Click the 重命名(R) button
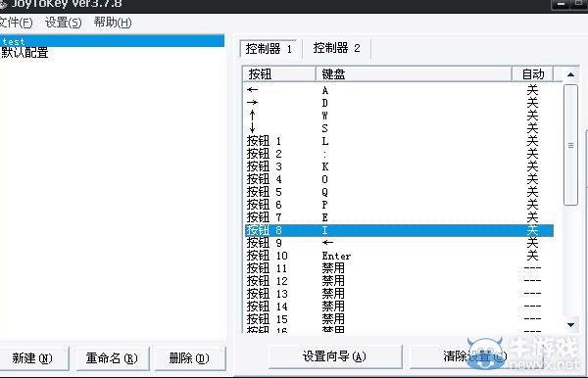588x378 pixels. coord(113,358)
